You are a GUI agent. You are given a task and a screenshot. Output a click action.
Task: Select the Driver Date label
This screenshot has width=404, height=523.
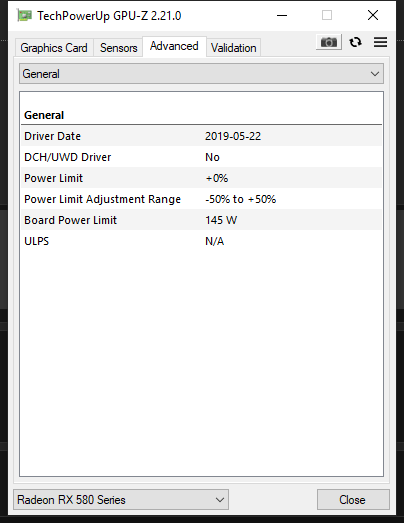point(52,136)
